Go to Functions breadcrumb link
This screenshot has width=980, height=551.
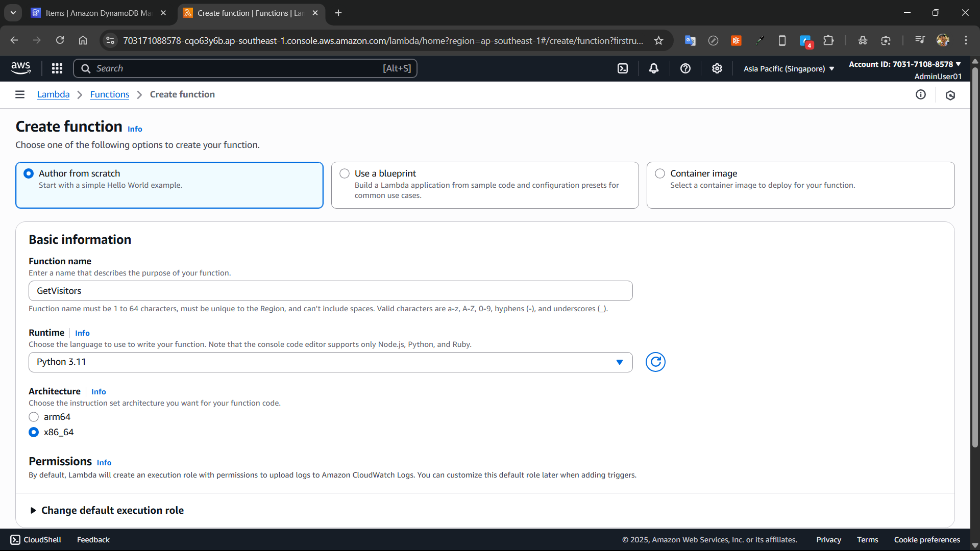point(110,94)
